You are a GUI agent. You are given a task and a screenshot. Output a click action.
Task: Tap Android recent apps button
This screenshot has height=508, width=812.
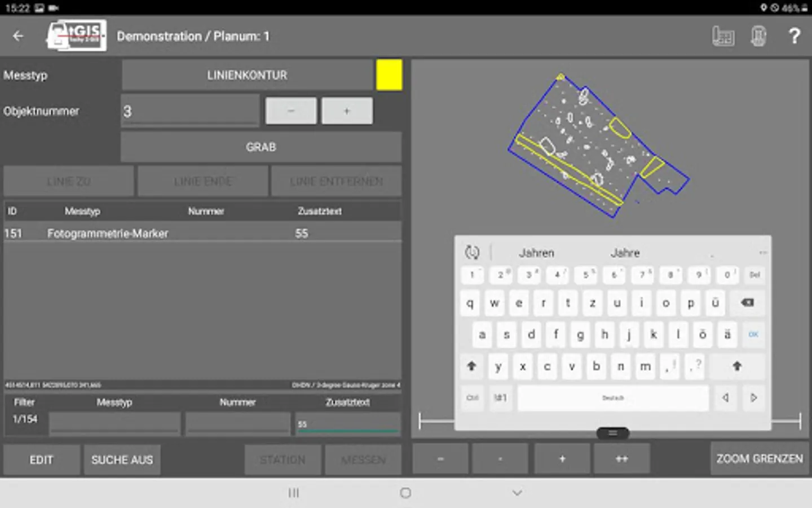294,493
